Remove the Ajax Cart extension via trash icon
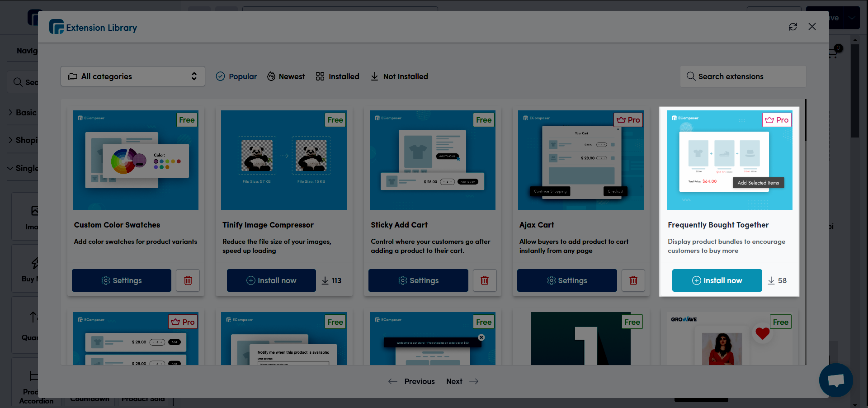This screenshot has width=868, height=408. [x=633, y=280]
